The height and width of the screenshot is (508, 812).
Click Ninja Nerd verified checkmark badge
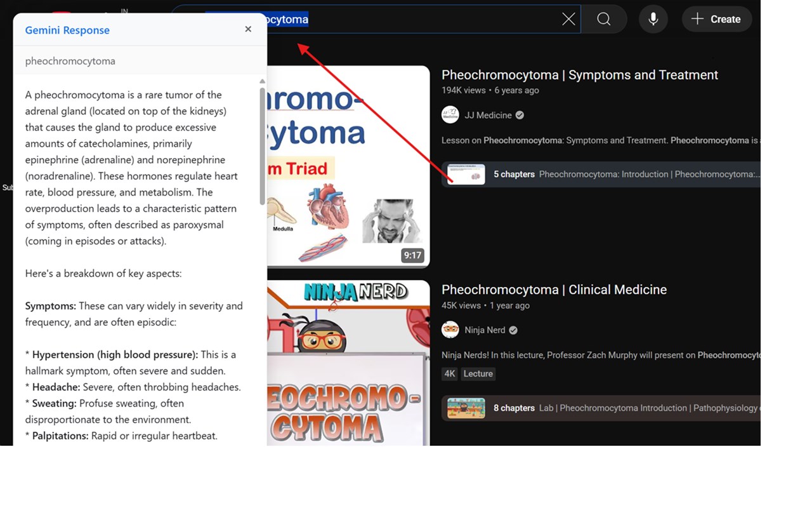coord(513,330)
